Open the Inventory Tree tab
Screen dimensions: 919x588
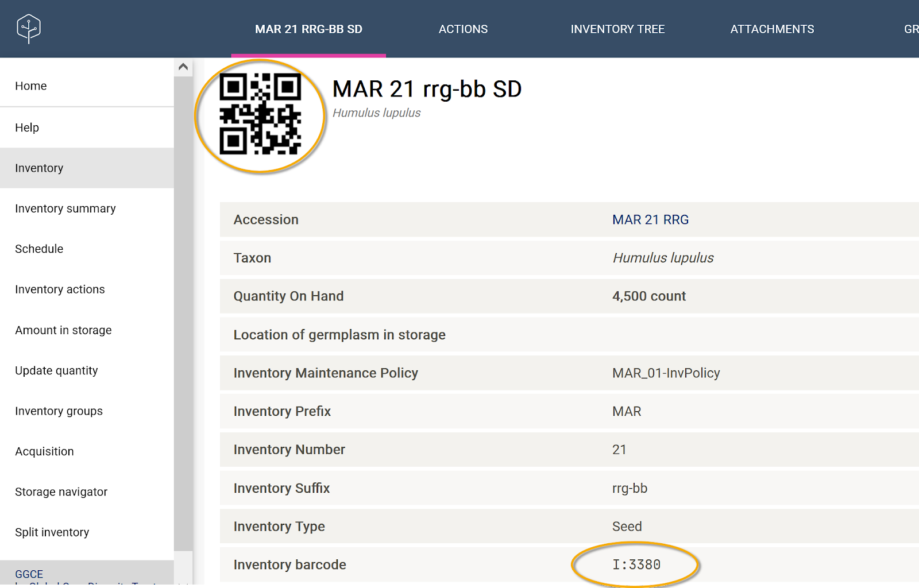617,29
